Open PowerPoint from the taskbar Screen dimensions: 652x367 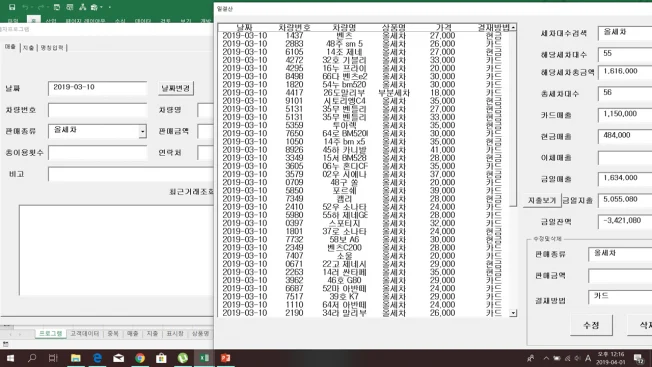click(225, 358)
